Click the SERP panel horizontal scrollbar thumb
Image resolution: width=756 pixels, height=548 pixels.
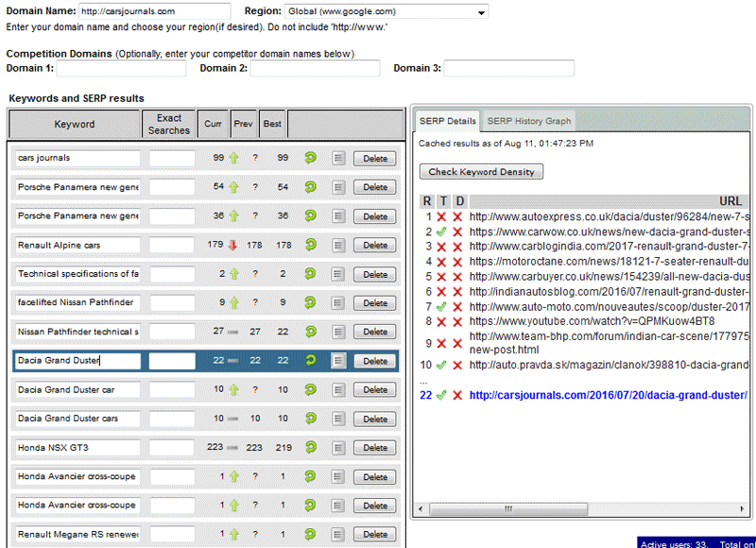[x=508, y=508]
